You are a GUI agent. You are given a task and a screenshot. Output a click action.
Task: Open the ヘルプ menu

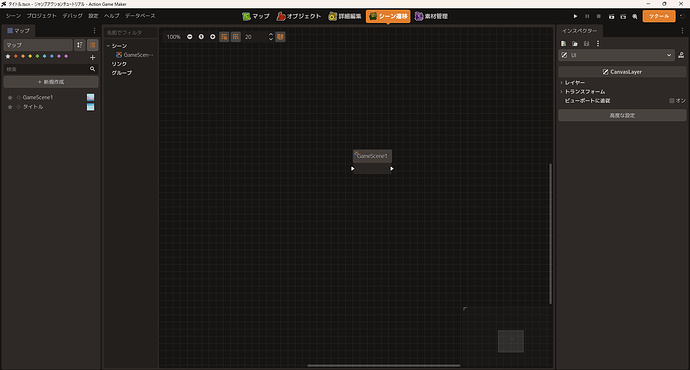tap(111, 16)
